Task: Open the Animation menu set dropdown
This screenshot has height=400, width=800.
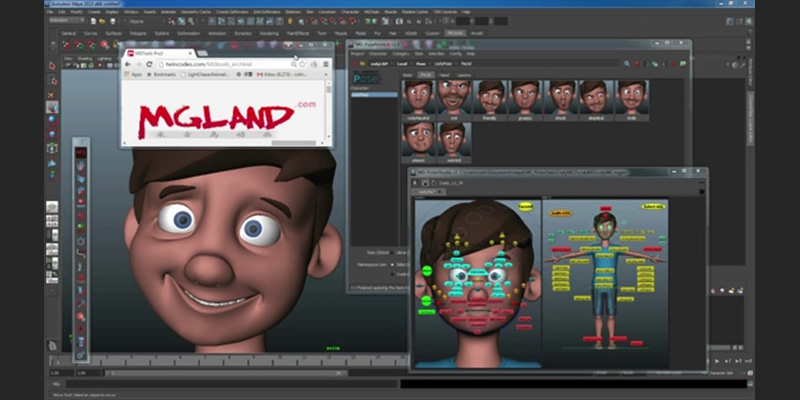Action: pos(67,20)
